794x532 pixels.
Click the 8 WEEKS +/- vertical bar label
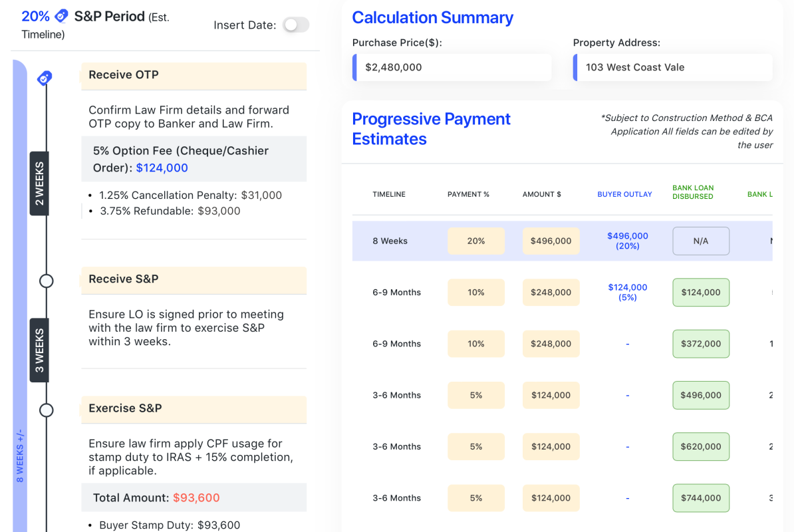[20, 456]
